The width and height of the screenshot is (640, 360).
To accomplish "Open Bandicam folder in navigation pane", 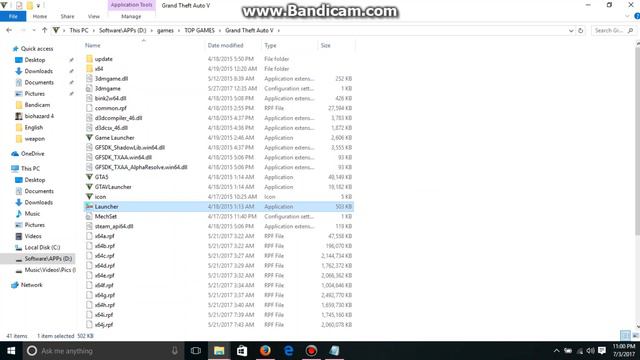I will coord(37,105).
